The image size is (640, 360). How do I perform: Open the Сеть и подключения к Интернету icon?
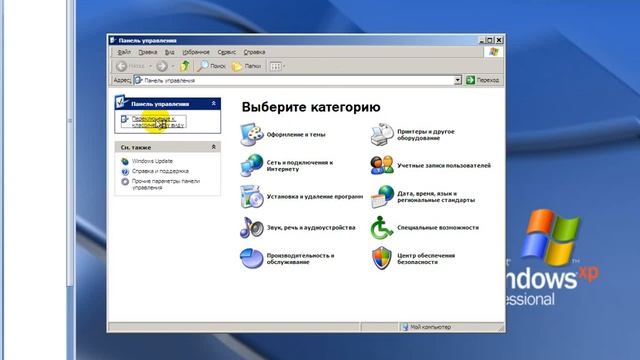[251, 165]
